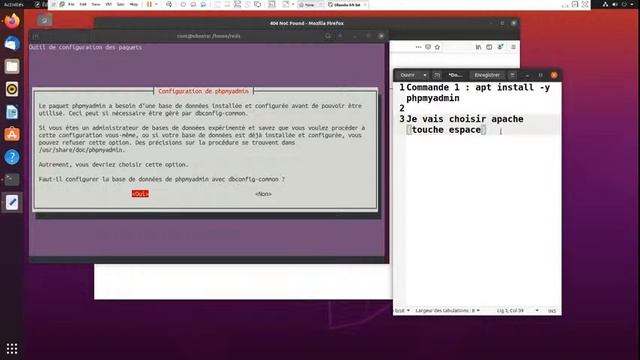
Task: Open the Firefox hamburger menu
Action: 513,47
